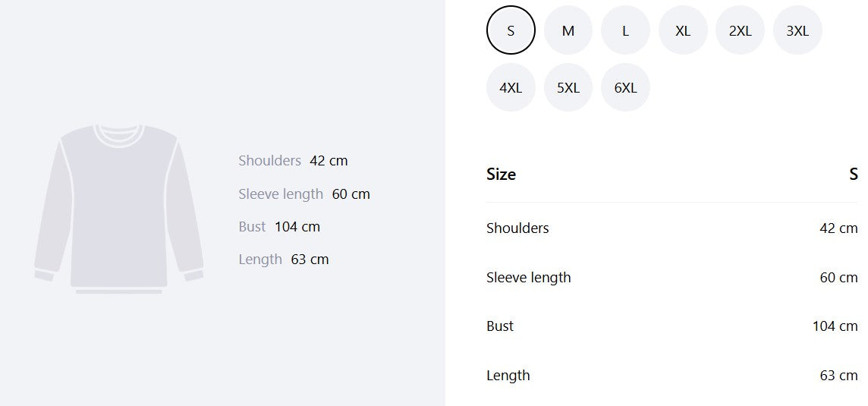Select the 2XL size
This screenshot has width=868, height=406.
point(740,30)
